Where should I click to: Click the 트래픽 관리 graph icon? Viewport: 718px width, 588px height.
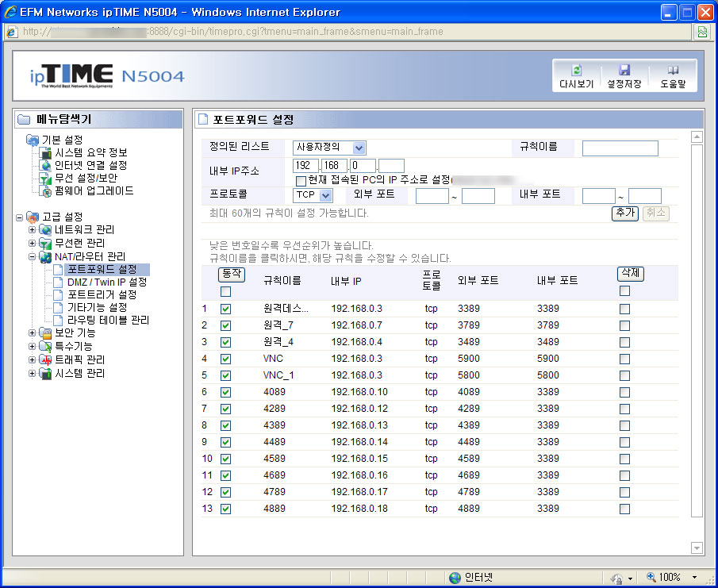pyautogui.click(x=45, y=360)
